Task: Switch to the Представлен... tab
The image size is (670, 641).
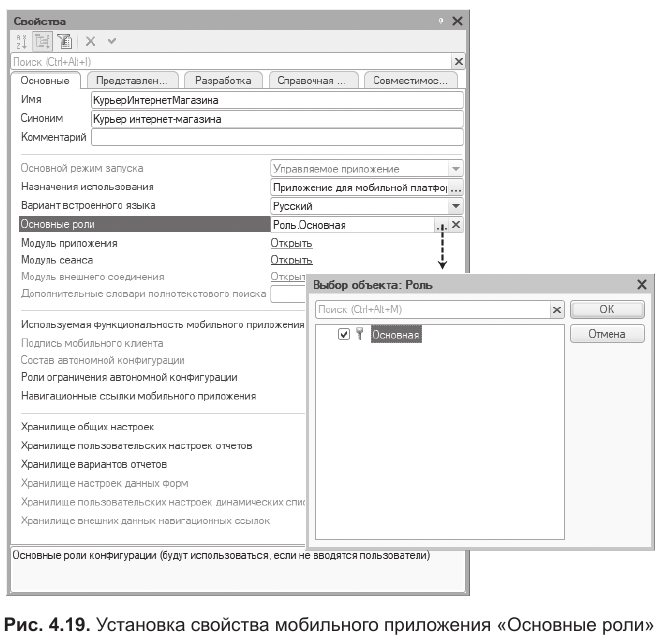Action: tap(132, 80)
